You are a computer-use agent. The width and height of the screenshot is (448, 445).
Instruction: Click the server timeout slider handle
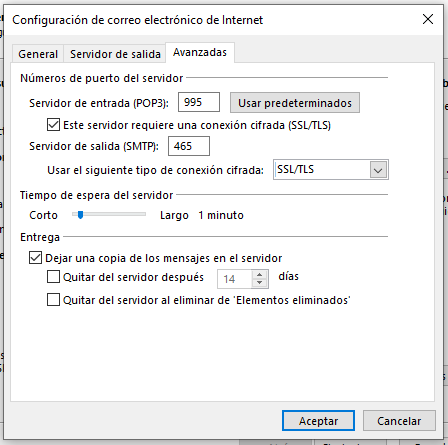point(80,215)
